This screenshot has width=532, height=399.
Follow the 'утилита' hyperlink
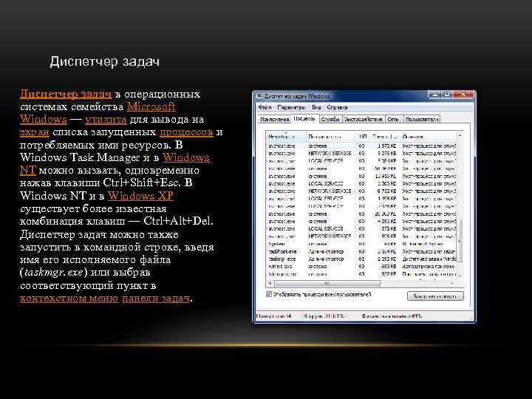click(106, 120)
